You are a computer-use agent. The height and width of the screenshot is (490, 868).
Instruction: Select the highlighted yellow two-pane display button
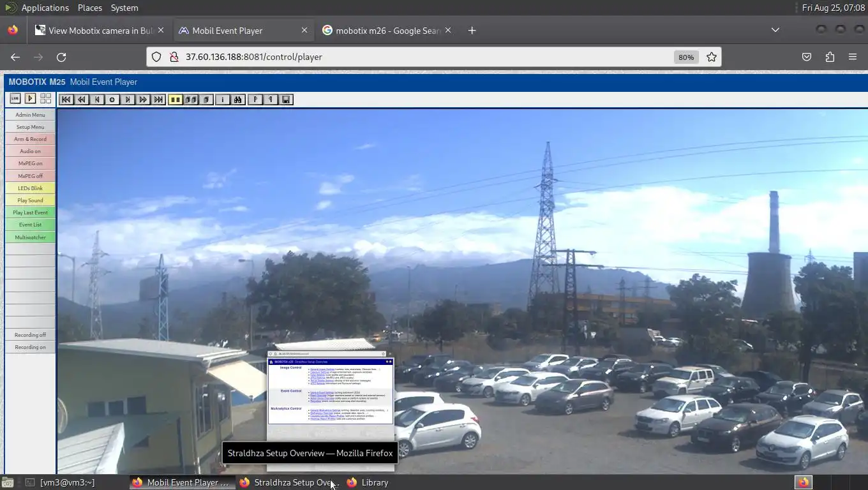[x=175, y=100]
